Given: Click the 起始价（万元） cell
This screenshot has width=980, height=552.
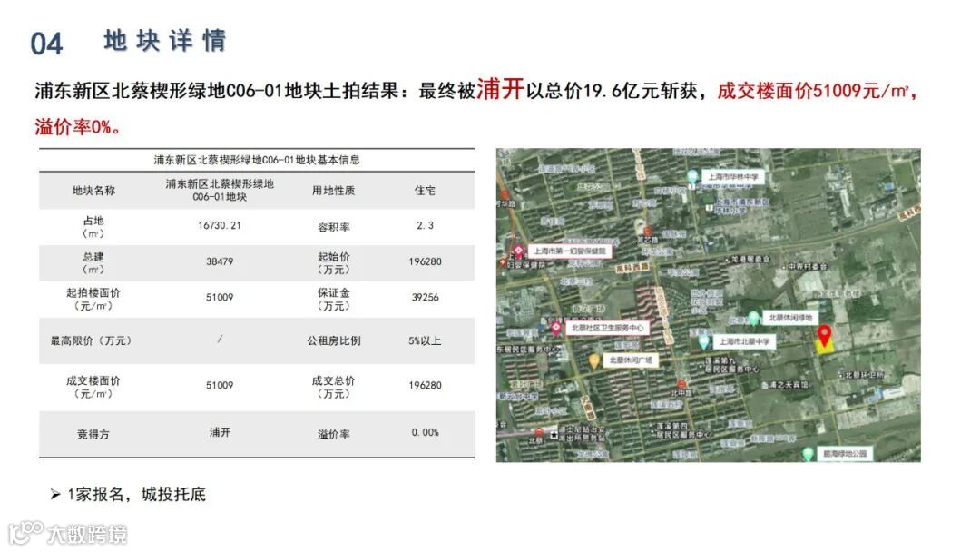Looking at the screenshot, I should point(334,263).
